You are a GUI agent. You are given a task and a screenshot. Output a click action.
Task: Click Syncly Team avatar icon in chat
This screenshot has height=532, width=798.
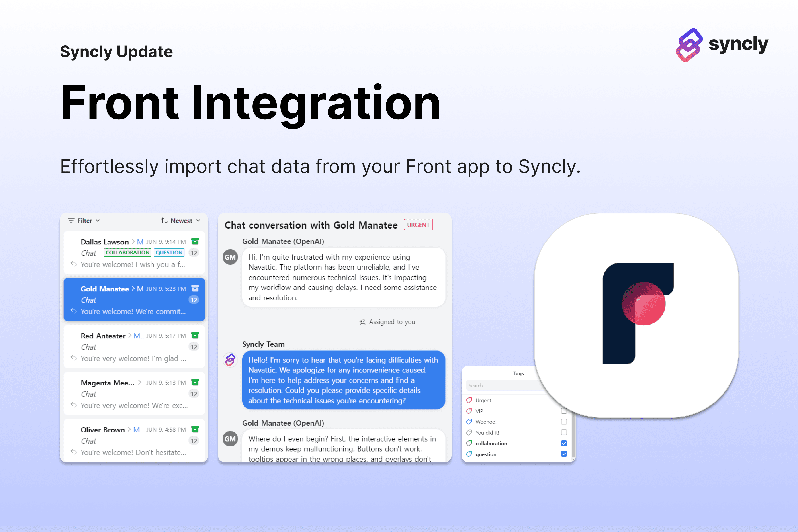(x=230, y=360)
